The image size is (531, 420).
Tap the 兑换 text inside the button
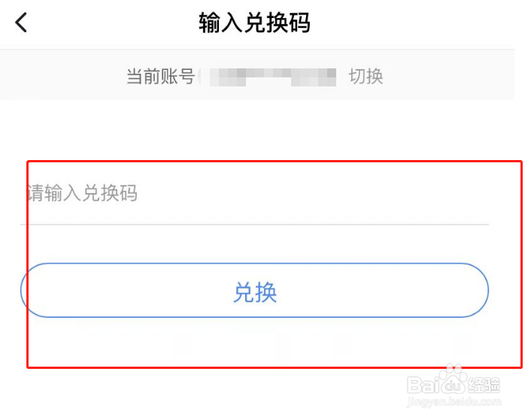[x=255, y=292]
